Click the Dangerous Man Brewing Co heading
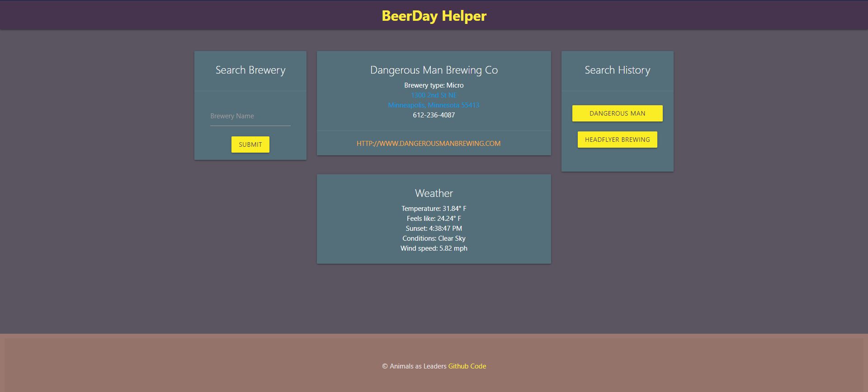Screen dimensions: 868x392 (434, 70)
